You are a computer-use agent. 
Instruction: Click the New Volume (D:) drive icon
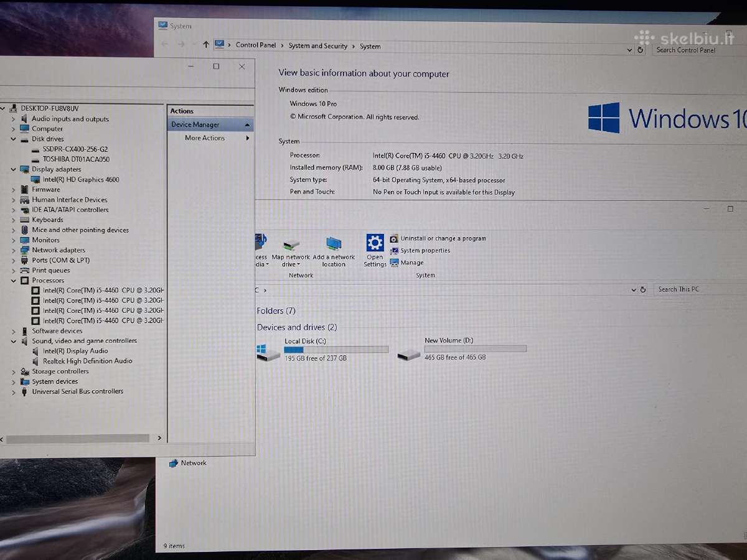pos(409,354)
